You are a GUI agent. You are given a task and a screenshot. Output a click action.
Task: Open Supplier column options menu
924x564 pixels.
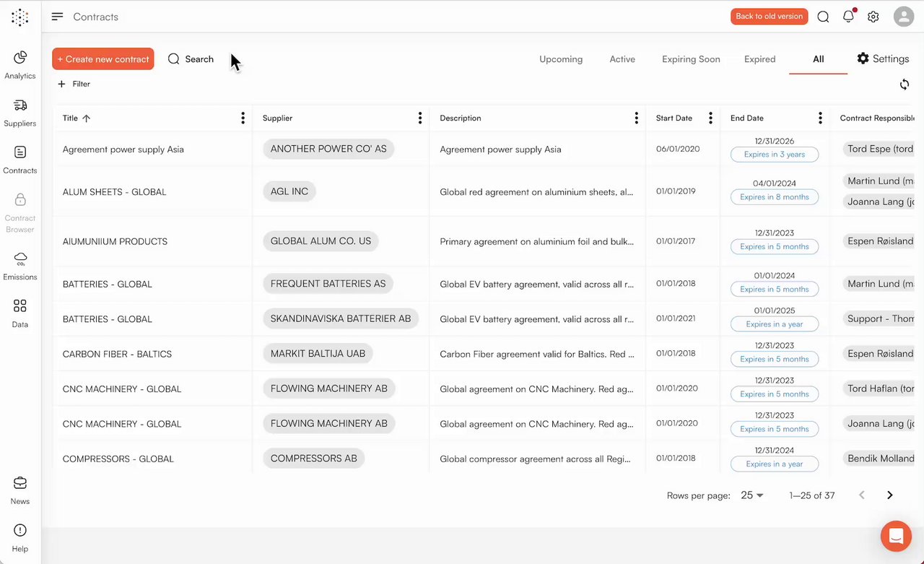point(419,118)
